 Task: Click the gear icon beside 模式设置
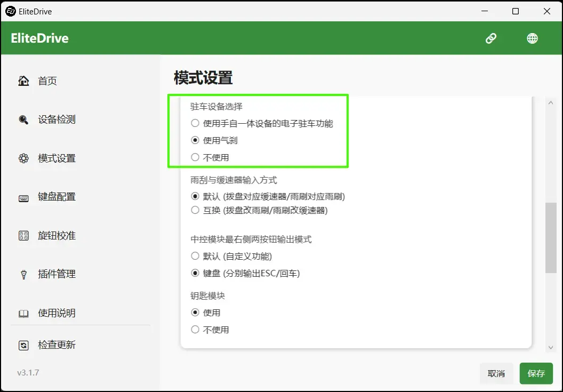point(23,158)
